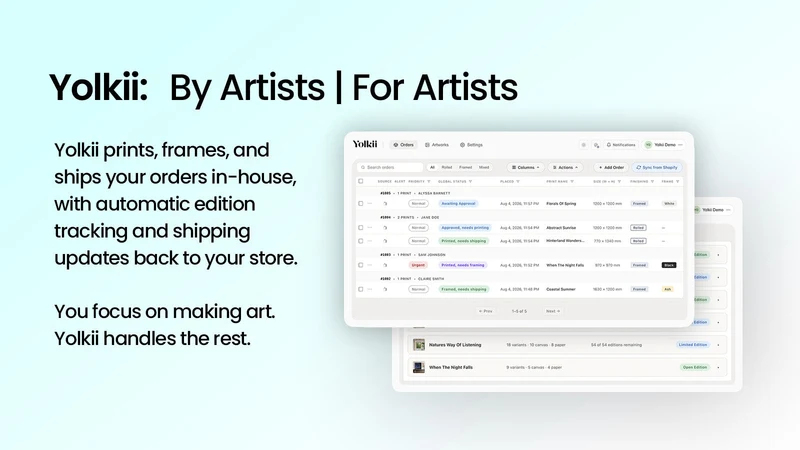Click the source icon in Abstract Sunrise row
The width and height of the screenshot is (800, 450).
coord(385,228)
